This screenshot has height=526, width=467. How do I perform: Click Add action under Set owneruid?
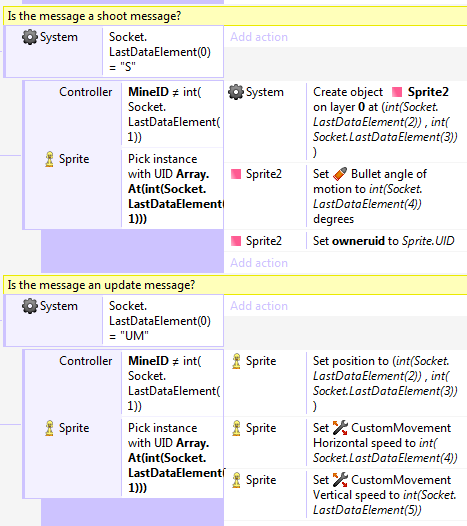[x=259, y=263]
